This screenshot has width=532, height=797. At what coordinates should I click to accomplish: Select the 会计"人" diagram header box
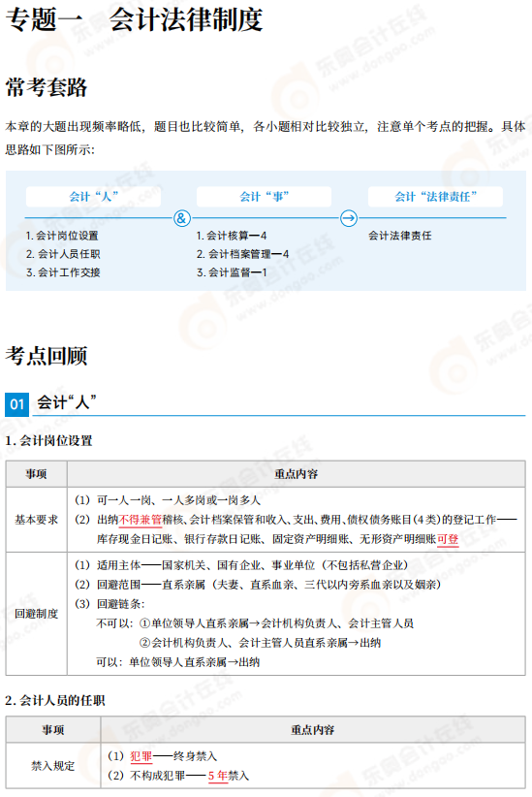93,197
